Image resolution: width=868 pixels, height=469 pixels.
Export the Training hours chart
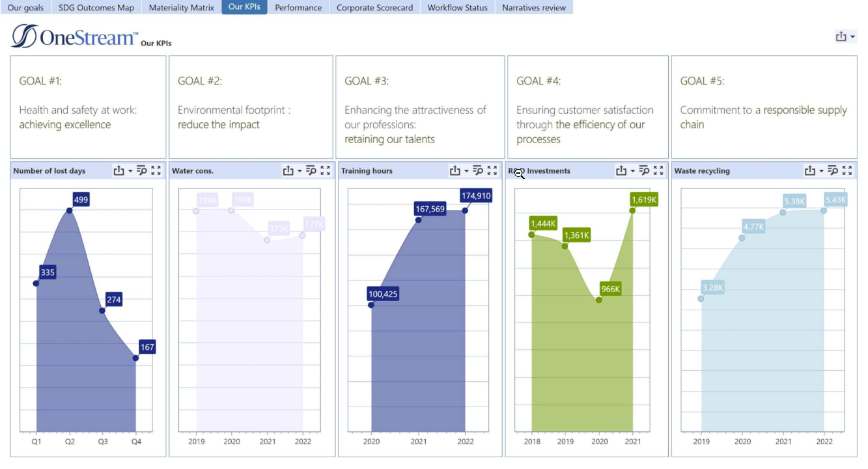[x=455, y=171]
